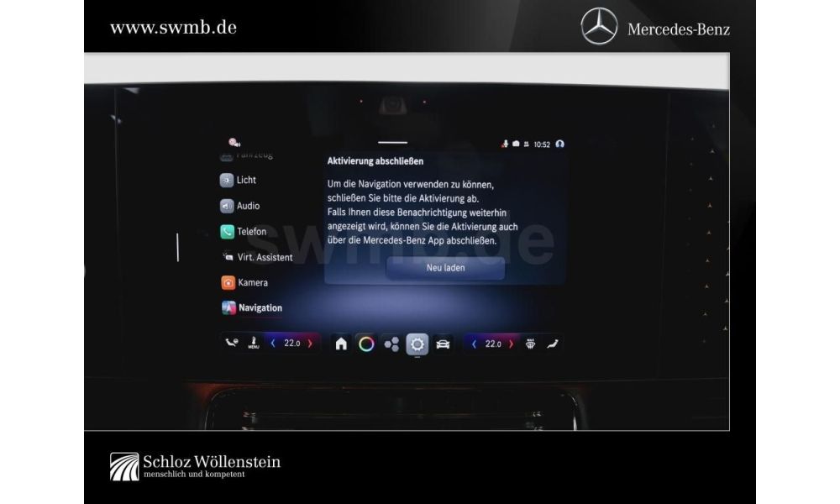Tap the Virt. Assistent icon
The image size is (840, 504).
click(x=228, y=257)
